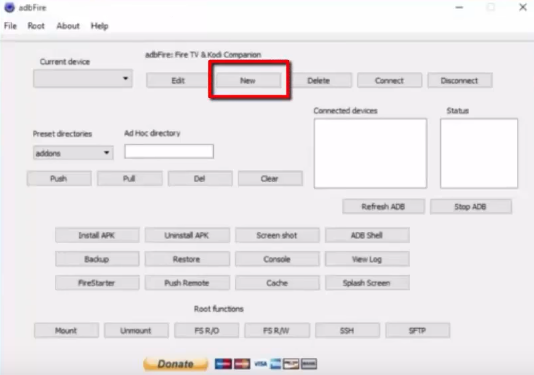Click the Uninstall APK button
This screenshot has width=534, height=375.
pyautogui.click(x=187, y=235)
